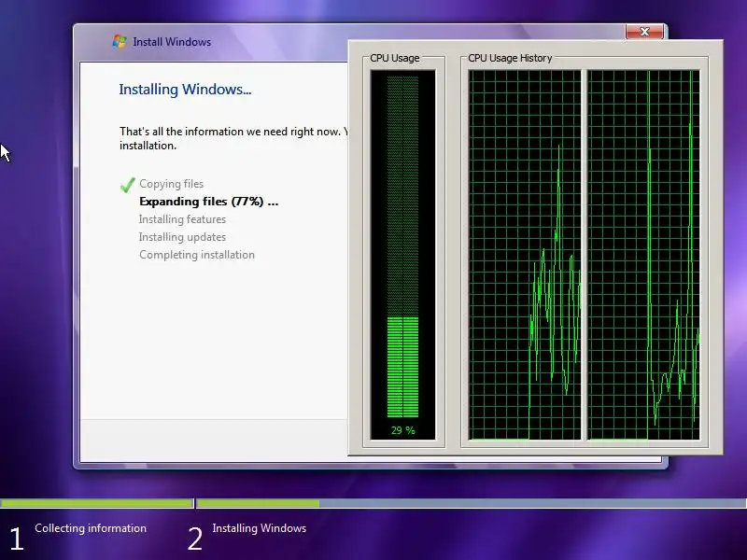The height and width of the screenshot is (560, 747).
Task: Click the '29 %' CPU usage value
Action: [403, 430]
